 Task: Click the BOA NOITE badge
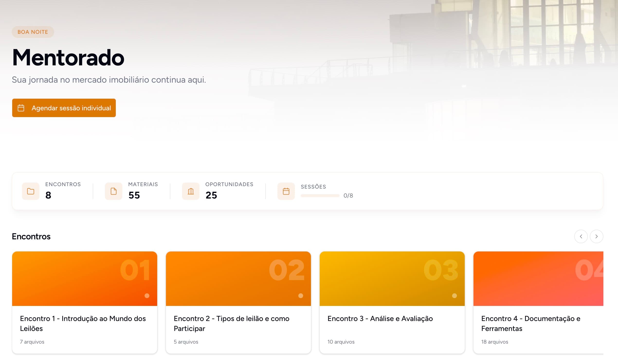(33, 32)
